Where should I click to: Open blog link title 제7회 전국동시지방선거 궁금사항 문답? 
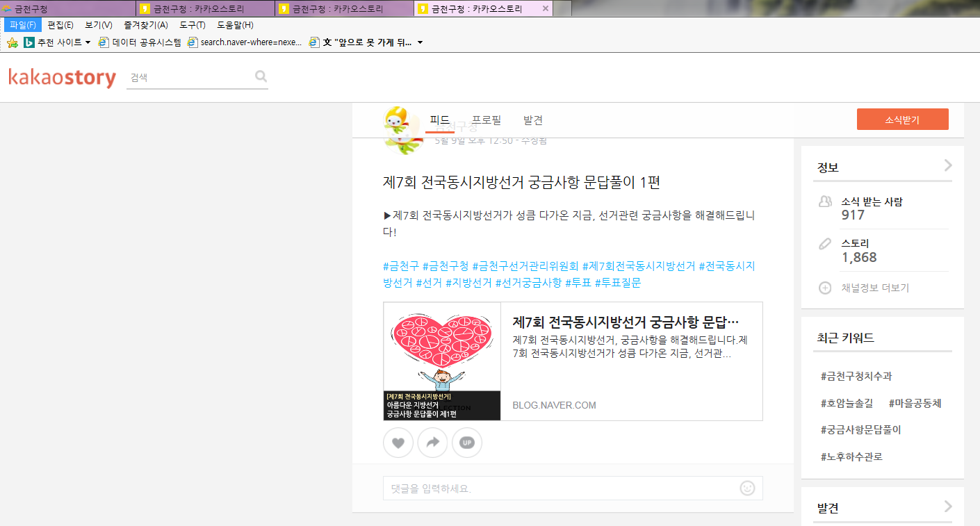tap(626, 322)
